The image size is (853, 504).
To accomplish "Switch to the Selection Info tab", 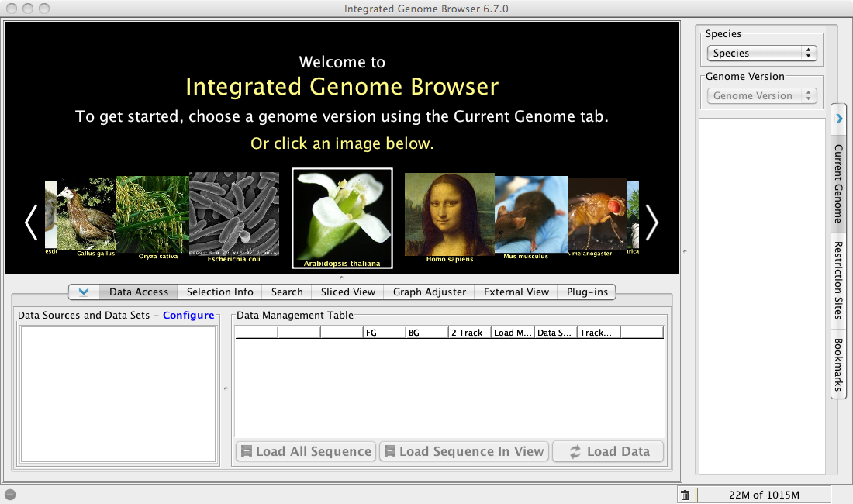I will coord(219,292).
